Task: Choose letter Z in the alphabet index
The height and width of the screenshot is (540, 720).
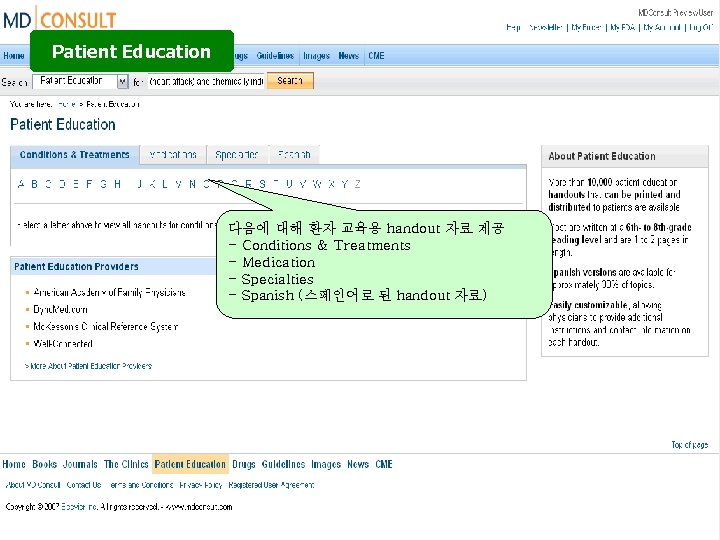Action: [357, 185]
